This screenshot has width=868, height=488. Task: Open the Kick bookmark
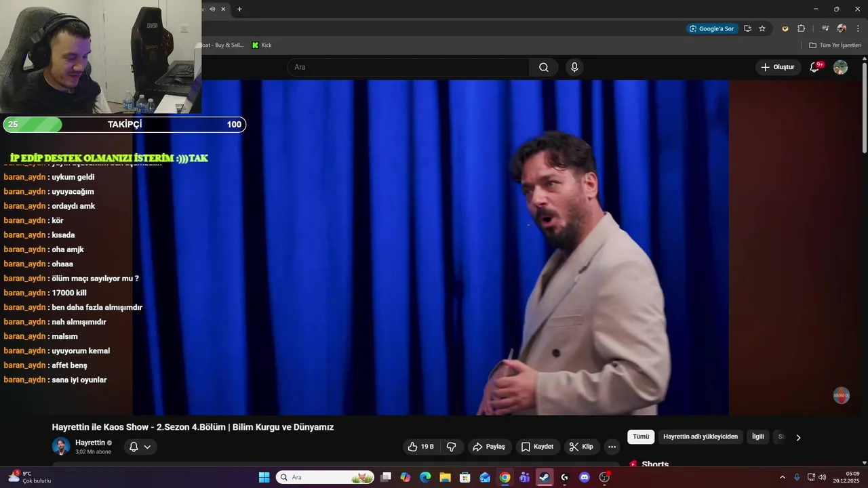tap(262, 45)
